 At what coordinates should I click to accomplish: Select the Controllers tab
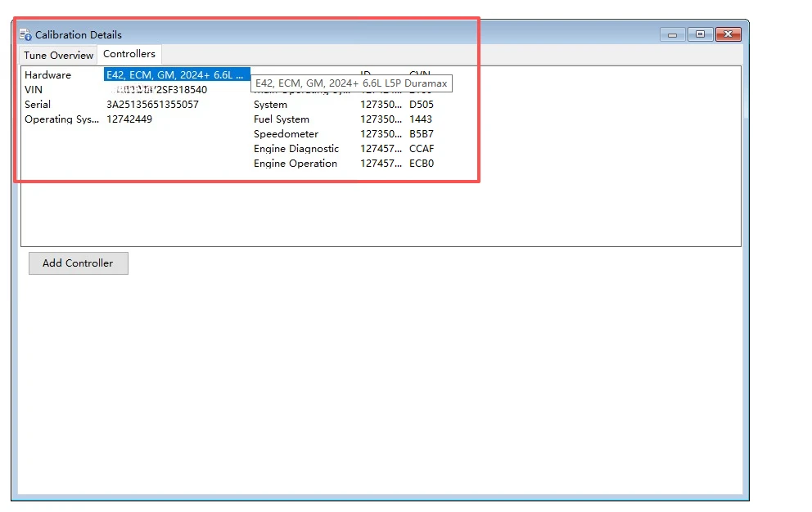(x=129, y=54)
